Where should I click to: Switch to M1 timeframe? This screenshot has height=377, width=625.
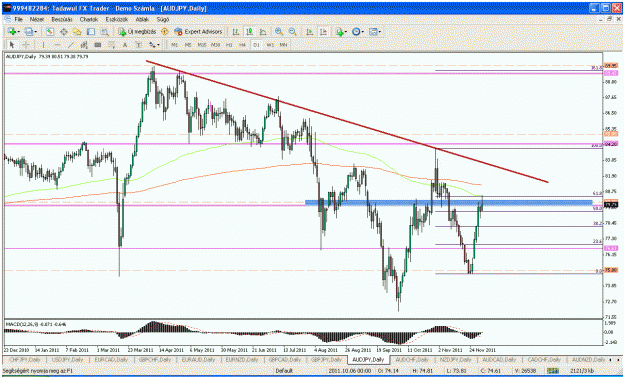pos(175,45)
